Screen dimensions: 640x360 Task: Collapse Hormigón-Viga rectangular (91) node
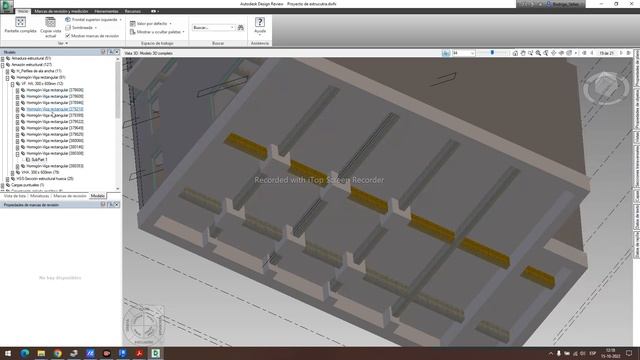(x=7, y=78)
